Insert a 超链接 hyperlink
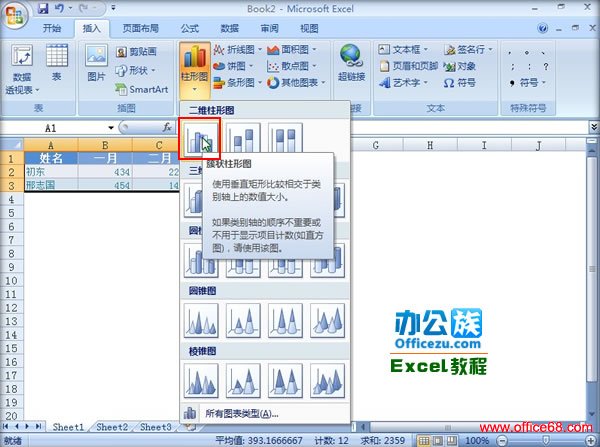 click(351, 63)
